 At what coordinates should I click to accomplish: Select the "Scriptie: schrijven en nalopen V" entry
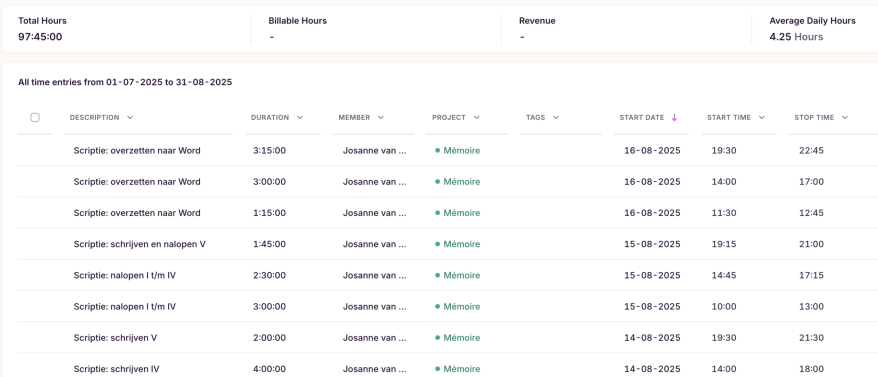(x=139, y=244)
